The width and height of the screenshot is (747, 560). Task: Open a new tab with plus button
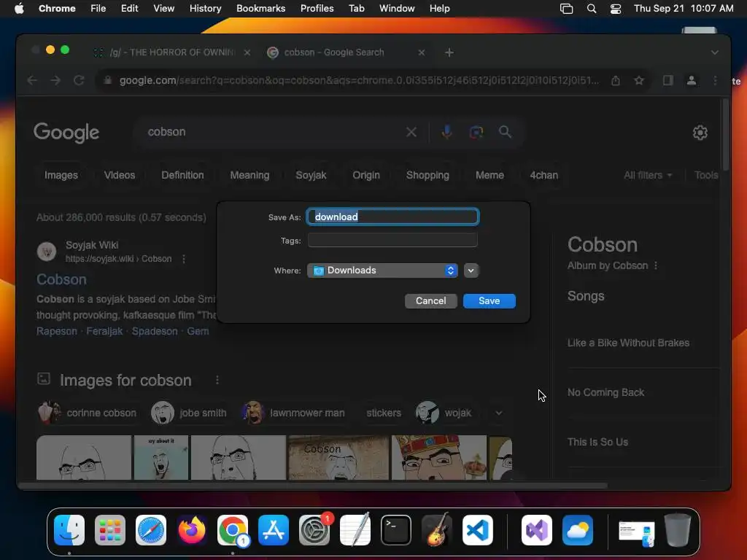(449, 52)
